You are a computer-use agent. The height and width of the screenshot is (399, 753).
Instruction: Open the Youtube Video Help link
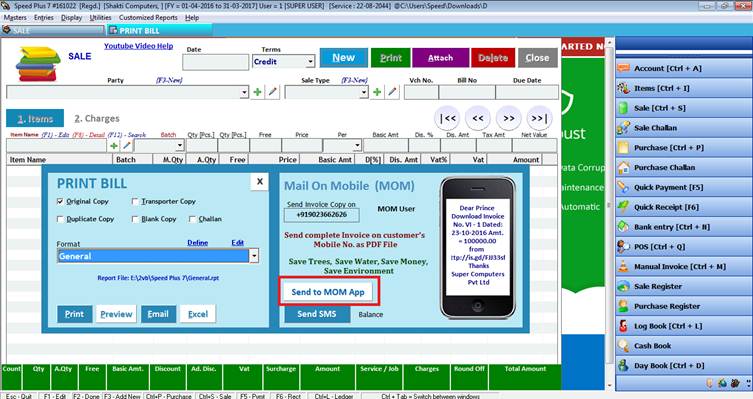point(138,46)
